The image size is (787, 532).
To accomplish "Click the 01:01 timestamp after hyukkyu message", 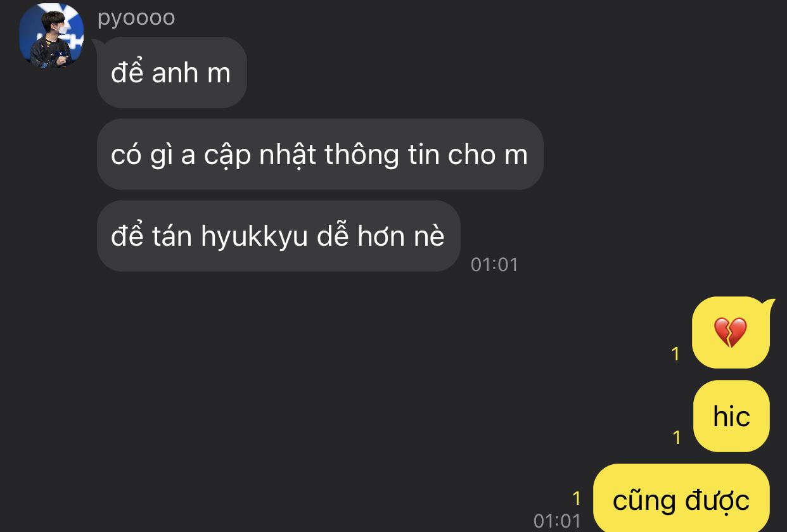I will point(494,265).
